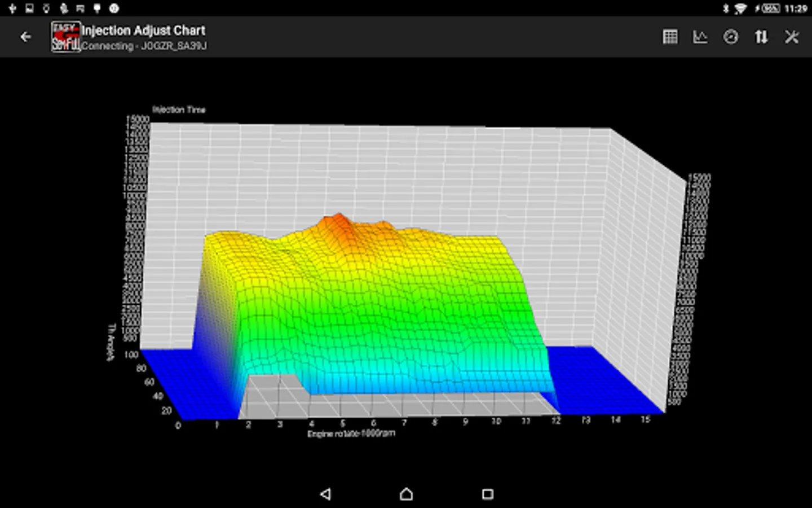Click the 100 tick on throttle axis
Image resolution: width=812 pixels, height=508 pixels.
pos(131,354)
